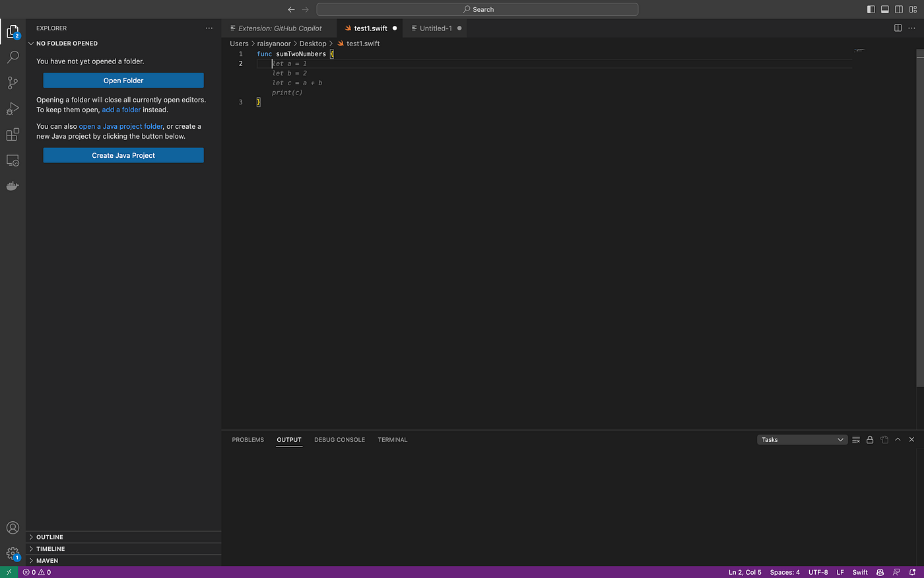Switch to the Untitled-1 editor tab
This screenshot has height=578, width=924.
click(436, 28)
